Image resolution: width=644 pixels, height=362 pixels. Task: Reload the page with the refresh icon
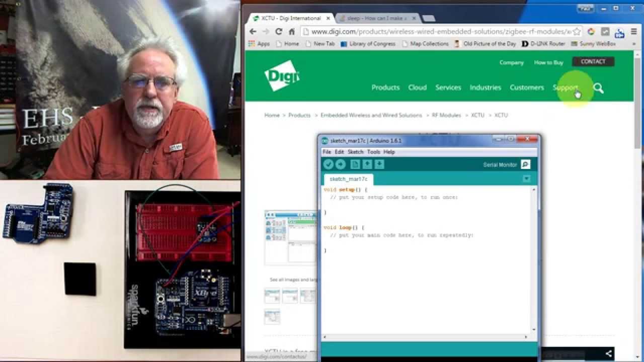tap(279, 32)
